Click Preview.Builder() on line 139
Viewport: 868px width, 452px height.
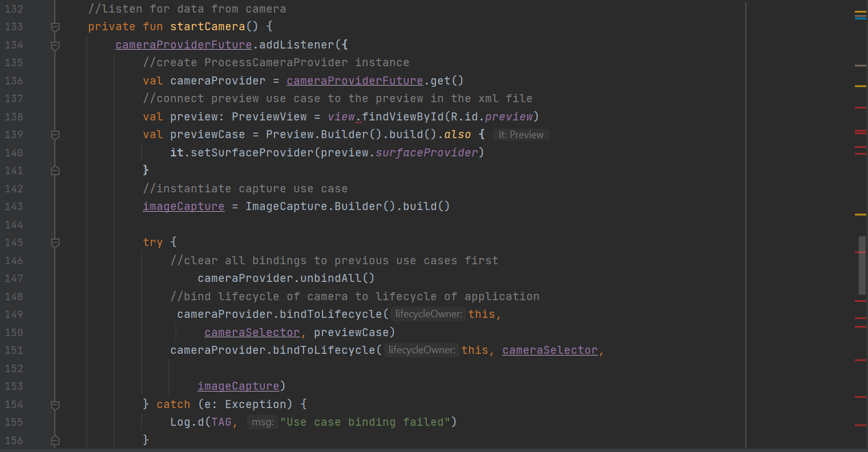pos(324,135)
